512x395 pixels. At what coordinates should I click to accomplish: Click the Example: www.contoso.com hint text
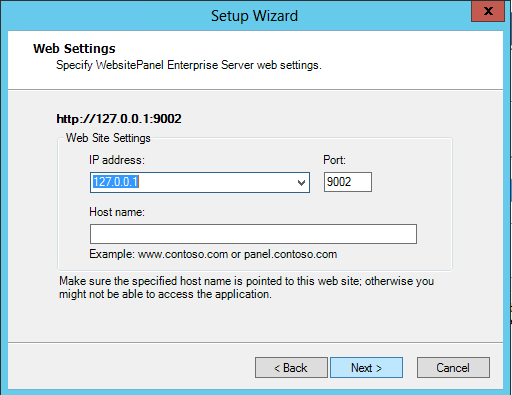[x=213, y=254]
